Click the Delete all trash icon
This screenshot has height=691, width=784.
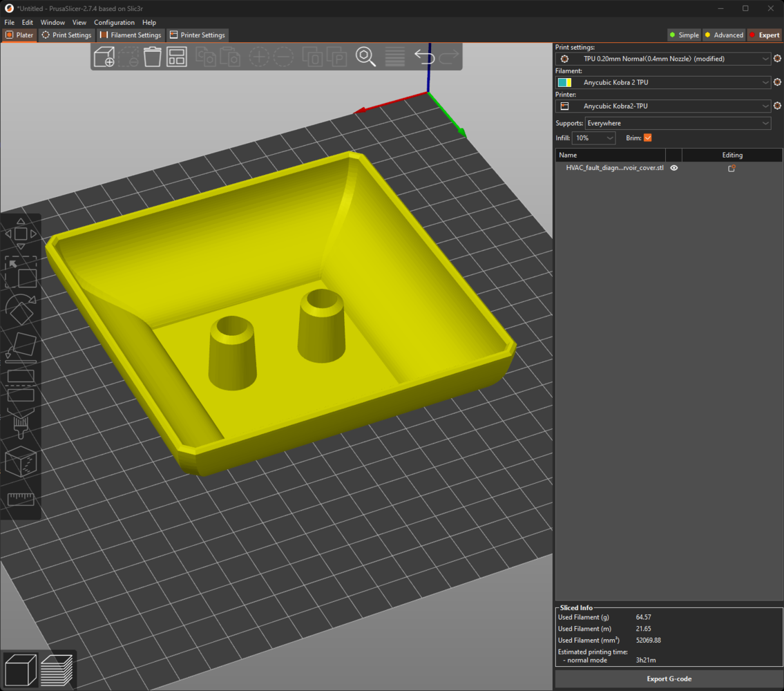point(152,57)
